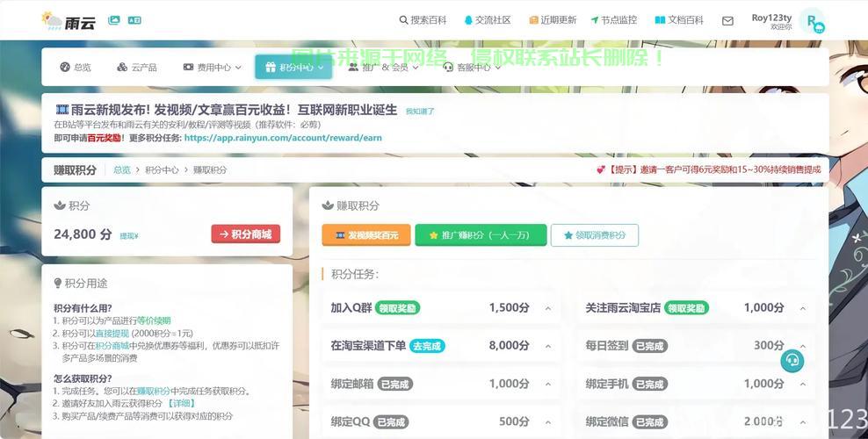Click 发视频奖百元 orange button
Image resolution: width=868 pixels, height=439 pixels.
pyautogui.click(x=366, y=235)
